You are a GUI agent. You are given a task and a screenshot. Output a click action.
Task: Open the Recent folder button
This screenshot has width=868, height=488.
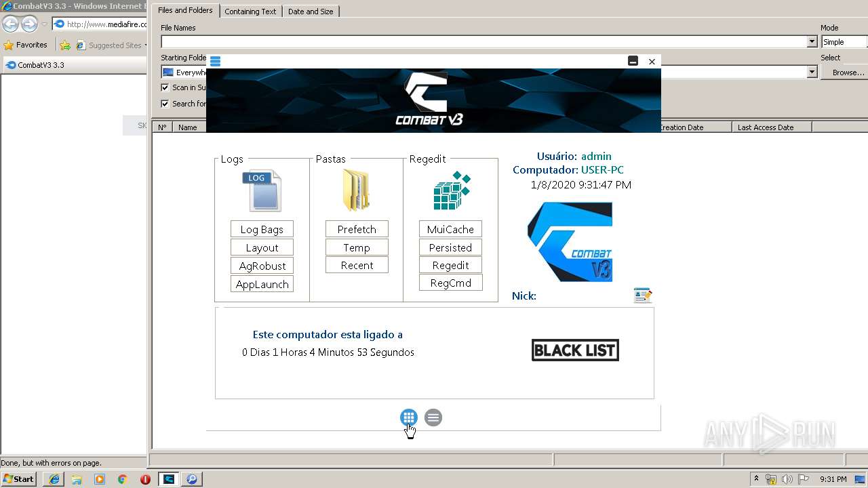[x=357, y=265]
